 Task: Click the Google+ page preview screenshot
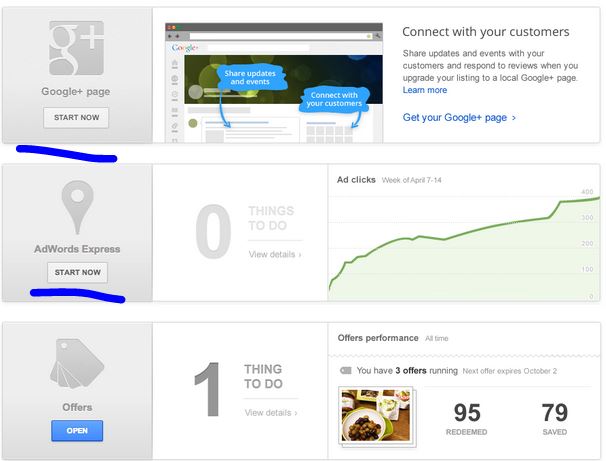click(274, 83)
